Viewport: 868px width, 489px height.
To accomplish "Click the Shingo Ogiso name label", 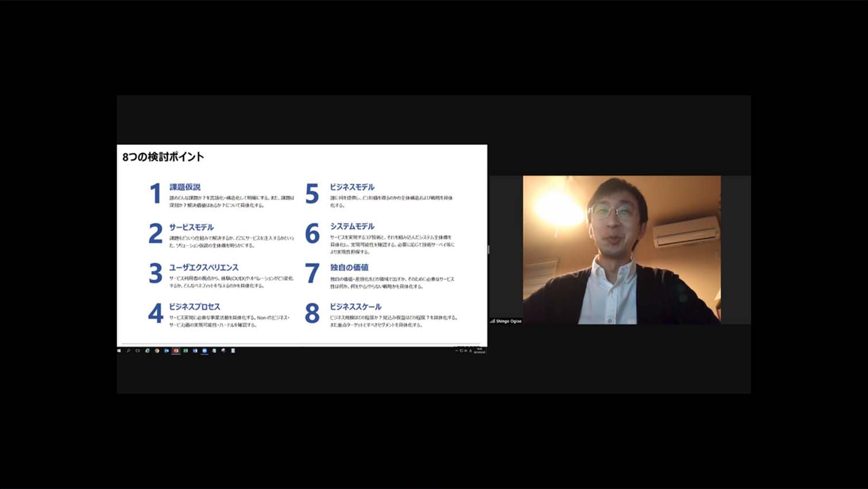I will (509, 321).
